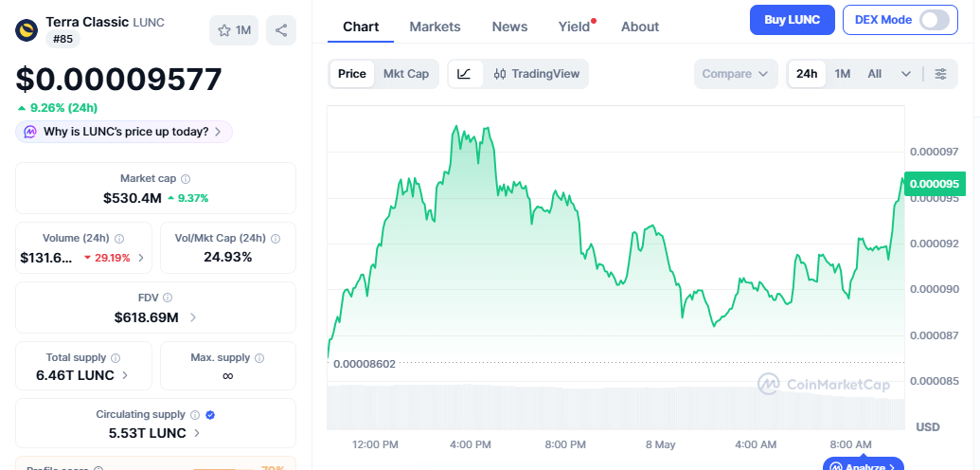Add LUNC to watchlist star button
This screenshot has width=980, height=470.
point(234,30)
